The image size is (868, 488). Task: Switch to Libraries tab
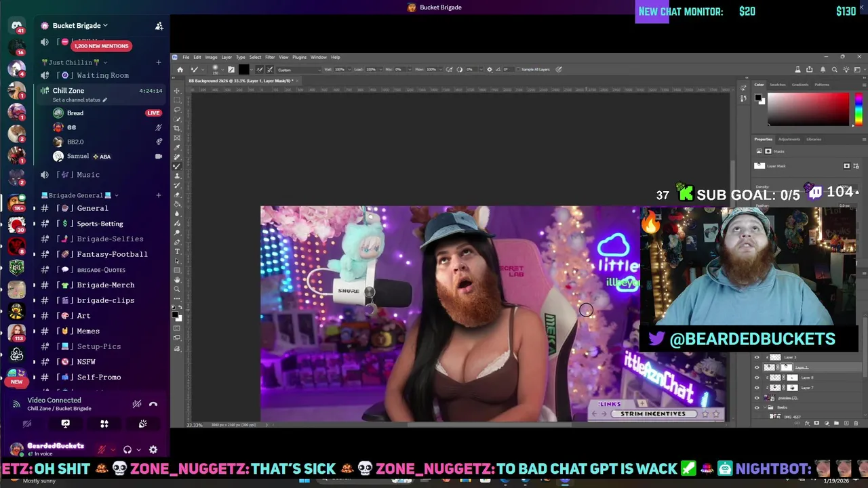[x=814, y=139]
